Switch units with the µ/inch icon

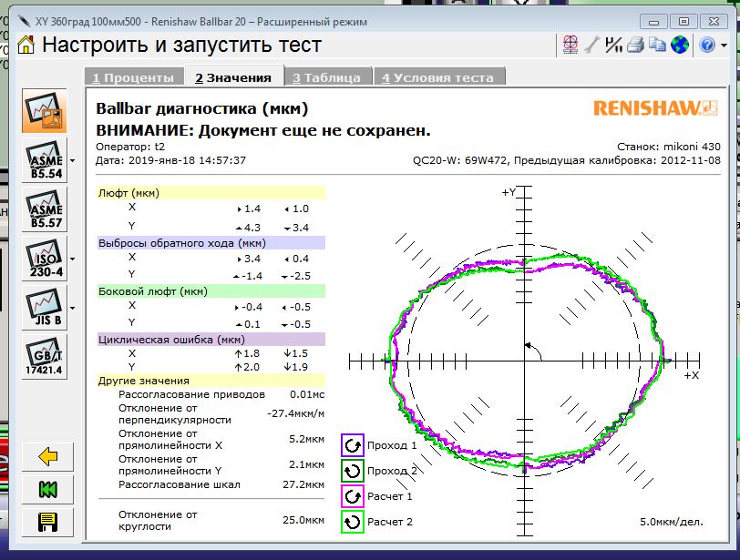coord(613,45)
